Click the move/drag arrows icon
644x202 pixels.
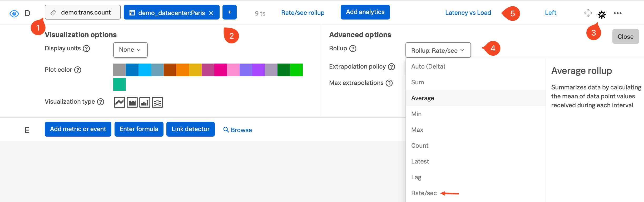(588, 13)
